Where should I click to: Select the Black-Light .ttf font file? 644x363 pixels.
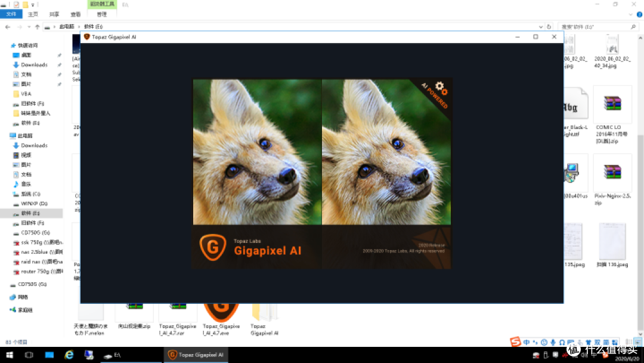point(576,113)
